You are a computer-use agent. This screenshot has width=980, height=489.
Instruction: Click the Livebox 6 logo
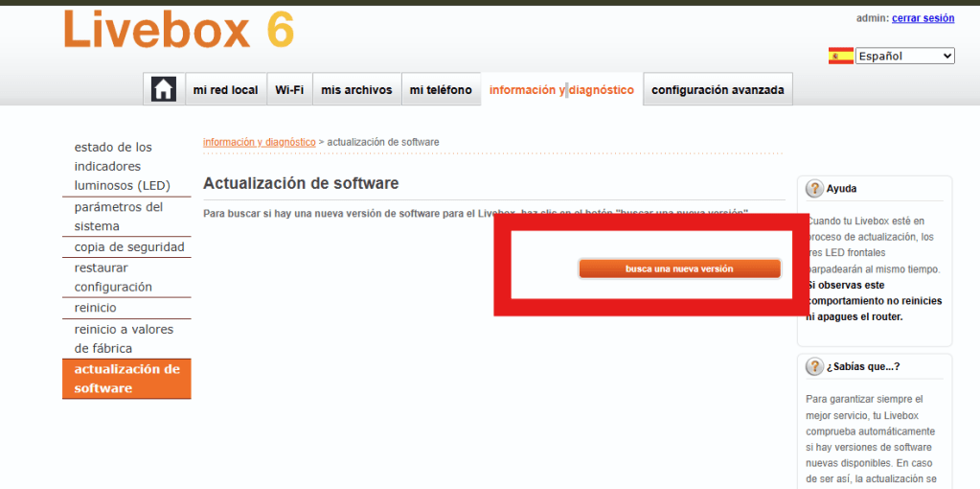pyautogui.click(x=178, y=31)
